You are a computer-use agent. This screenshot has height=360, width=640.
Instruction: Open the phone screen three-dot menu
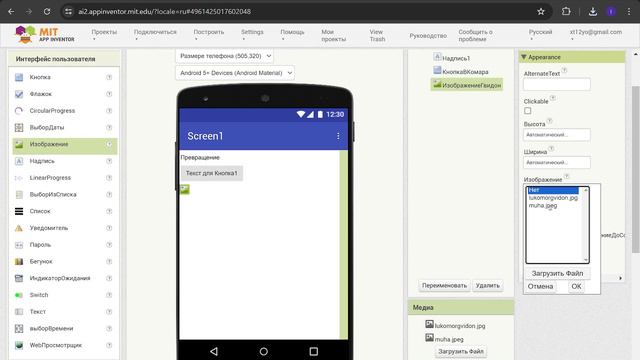[x=338, y=136]
